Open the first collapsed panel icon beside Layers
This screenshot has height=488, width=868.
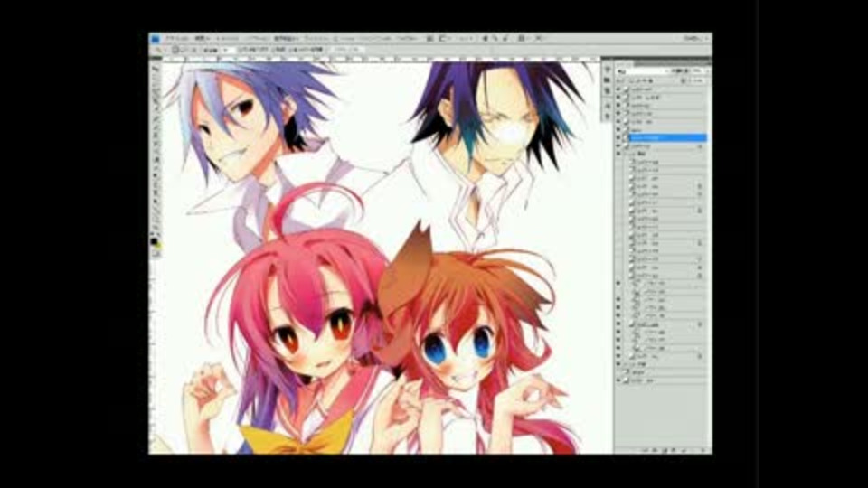[608, 70]
